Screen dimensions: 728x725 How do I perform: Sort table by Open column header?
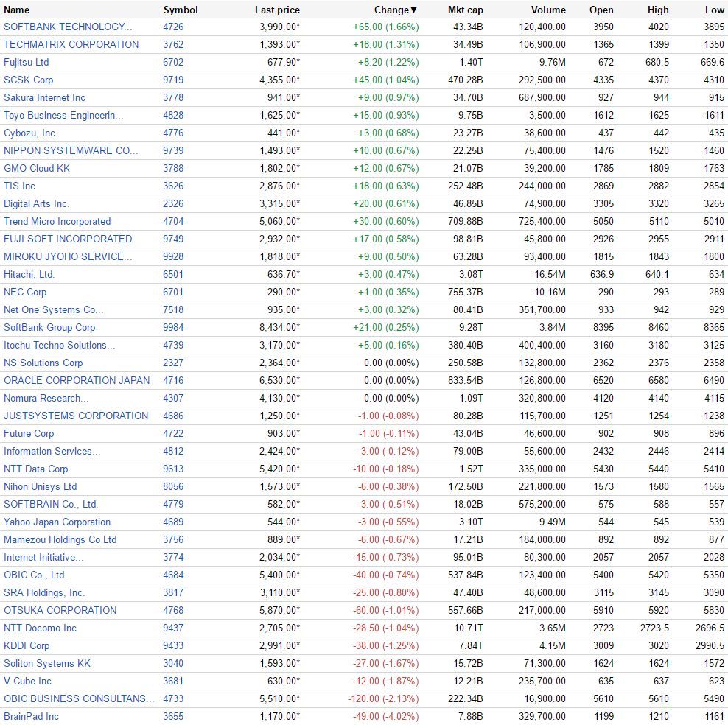click(x=601, y=10)
